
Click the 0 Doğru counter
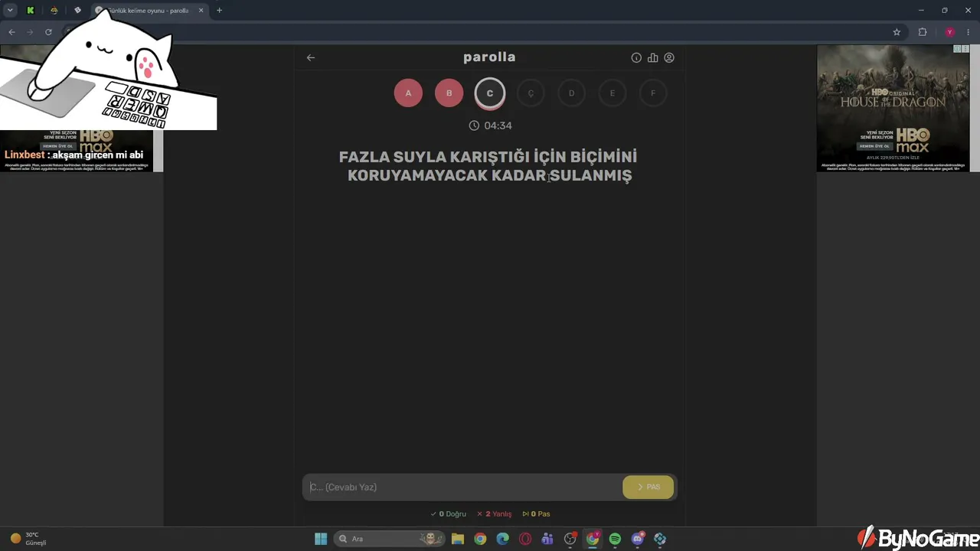(448, 514)
